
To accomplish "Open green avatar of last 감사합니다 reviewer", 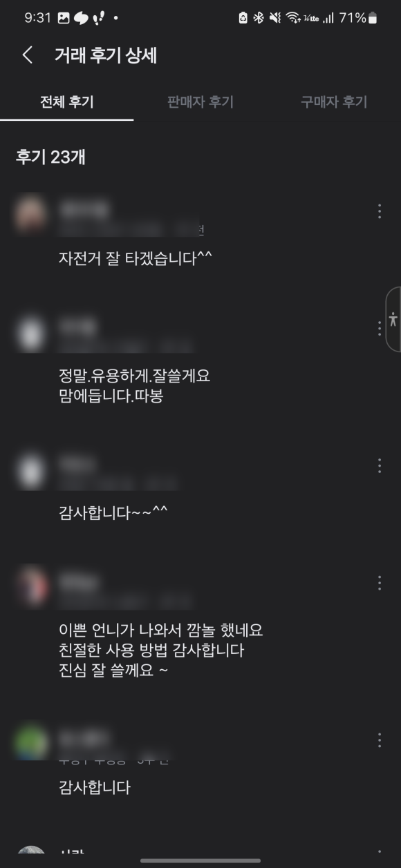I will click(x=30, y=743).
